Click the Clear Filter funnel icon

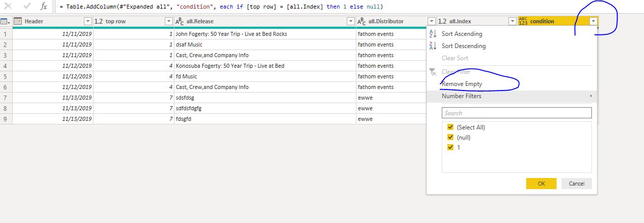click(x=433, y=72)
